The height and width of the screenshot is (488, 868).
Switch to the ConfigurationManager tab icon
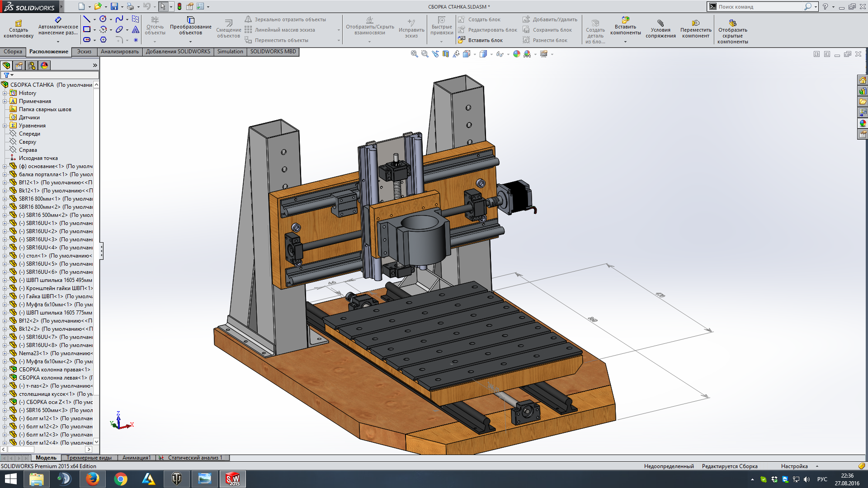tap(32, 66)
